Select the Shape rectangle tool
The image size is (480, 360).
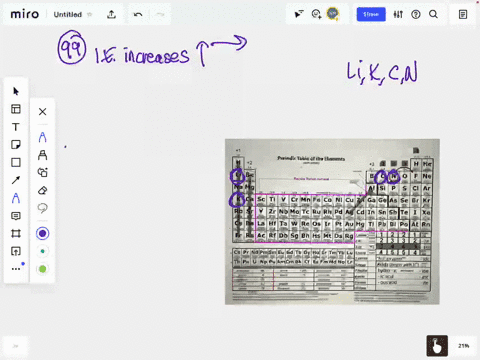click(x=16, y=162)
